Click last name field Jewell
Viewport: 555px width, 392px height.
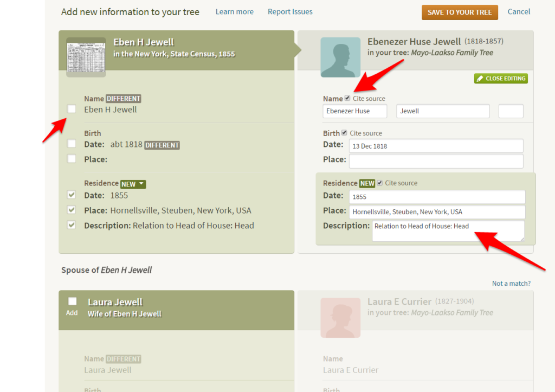pyautogui.click(x=443, y=111)
